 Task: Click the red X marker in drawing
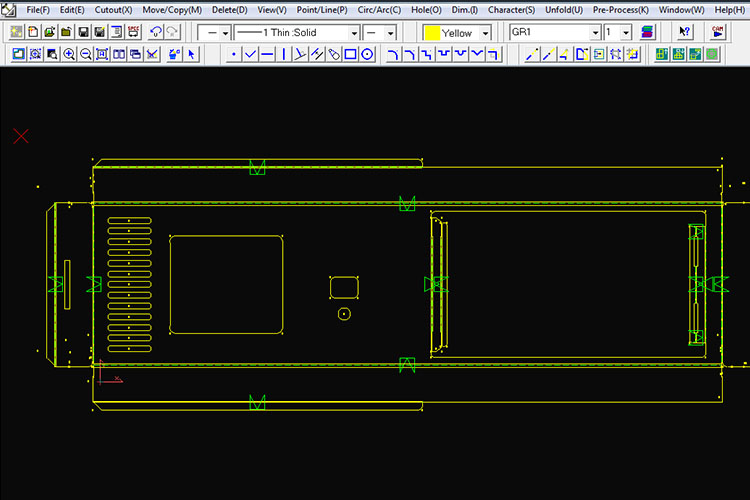[x=21, y=136]
